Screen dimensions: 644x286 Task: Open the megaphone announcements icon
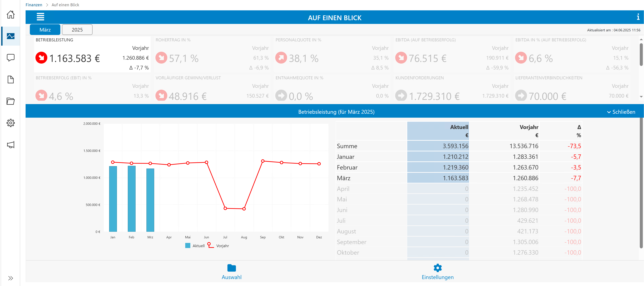tap(11, 144)
